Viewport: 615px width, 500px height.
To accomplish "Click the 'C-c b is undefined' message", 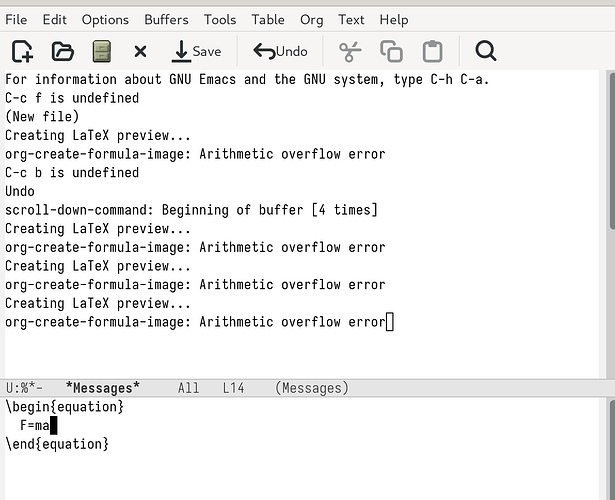I will 72,173.
